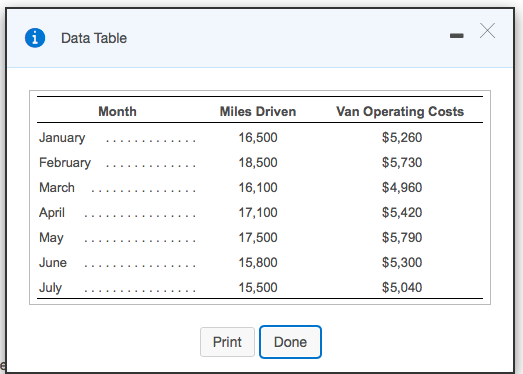Click the $5,420 cost value
This screenshot has width=523, height=374.
pos(402,213)
